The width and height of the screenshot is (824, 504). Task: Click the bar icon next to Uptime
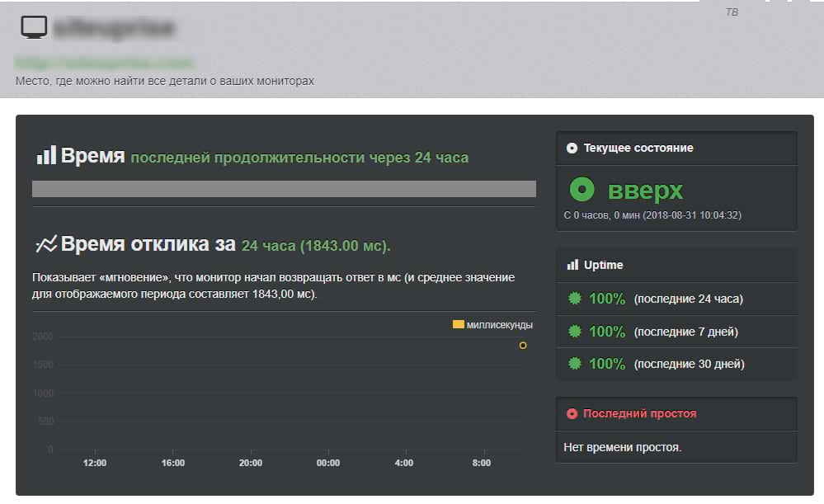click(x=572, y=265)
